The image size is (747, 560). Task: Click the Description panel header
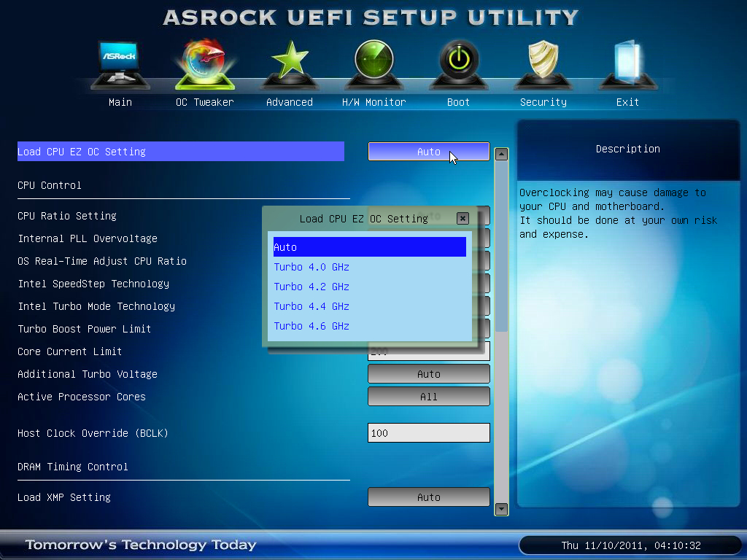pos(628,149)
